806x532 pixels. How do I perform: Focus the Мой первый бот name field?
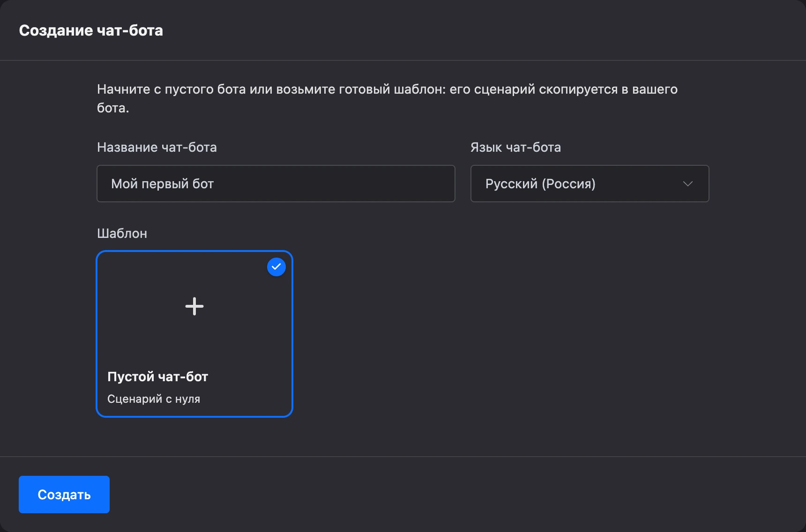coord(276,184)
